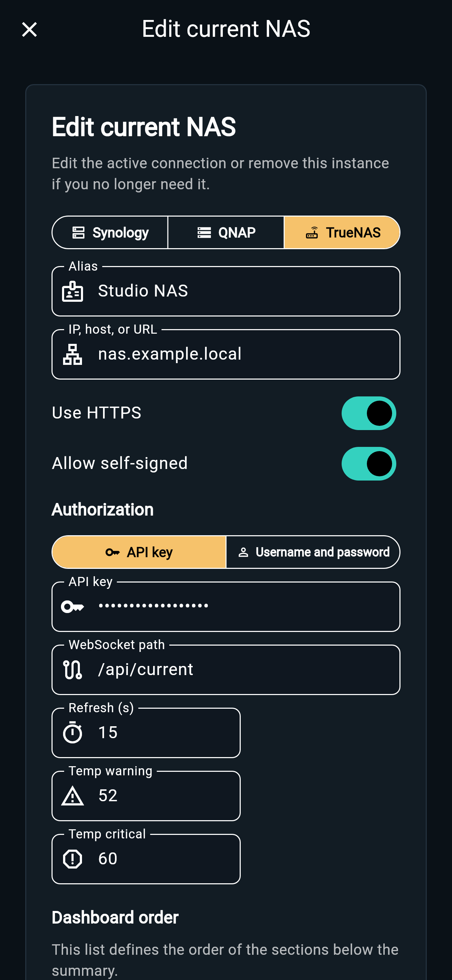Edit the /api/current WebSocket path
The width and height of the screenshot is (452, 980).
point(226,669)
